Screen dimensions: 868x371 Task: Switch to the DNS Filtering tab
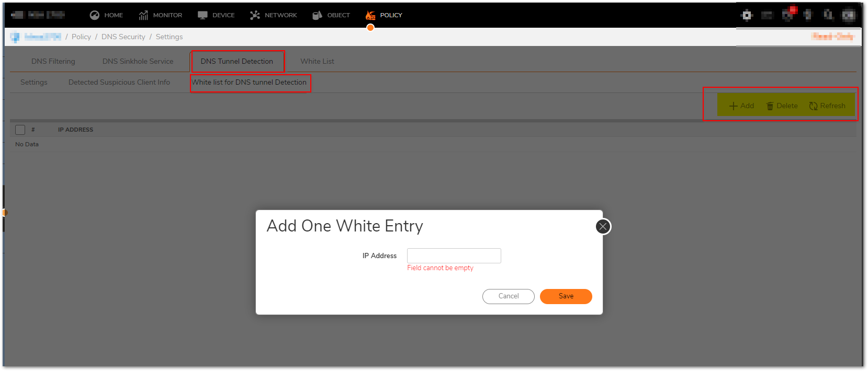pyautogui.click(x=53, y=61)
